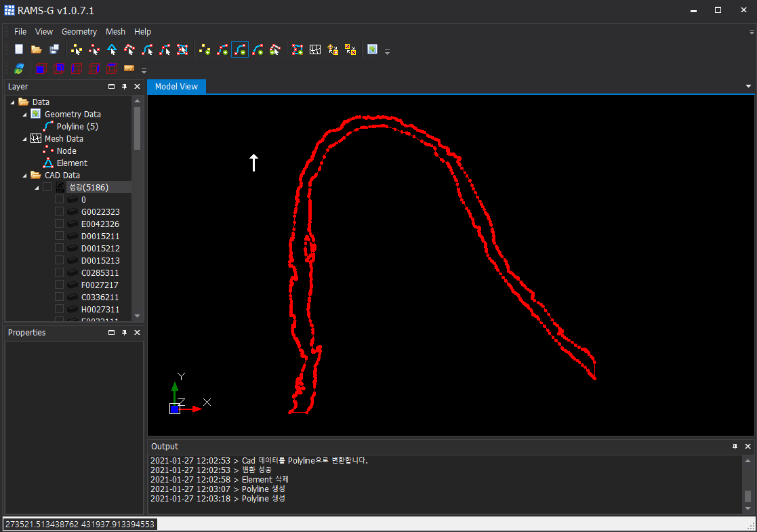Collapse the Geometry Data node
Image resolution: width=757 pixels, height=532 pixels.
[x=24, y=115]
